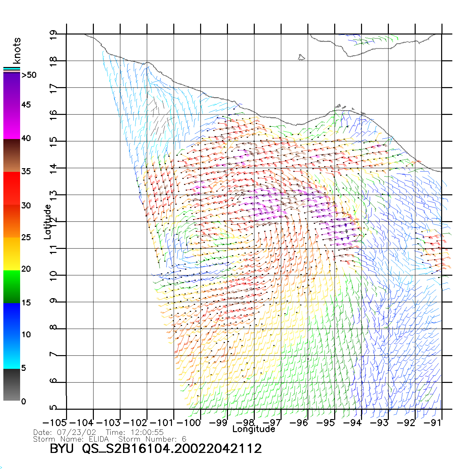This screenshot has height=469, width=476.
Task: Select the blue 10–15 knots legend band
Action: (12, 319)
